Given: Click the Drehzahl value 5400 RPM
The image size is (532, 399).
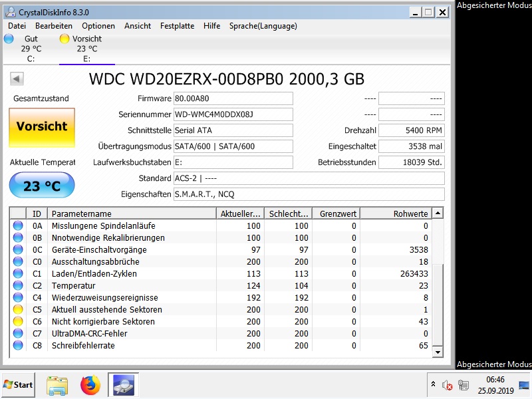Looking at the screenshot, I should (x=412, y=130).
